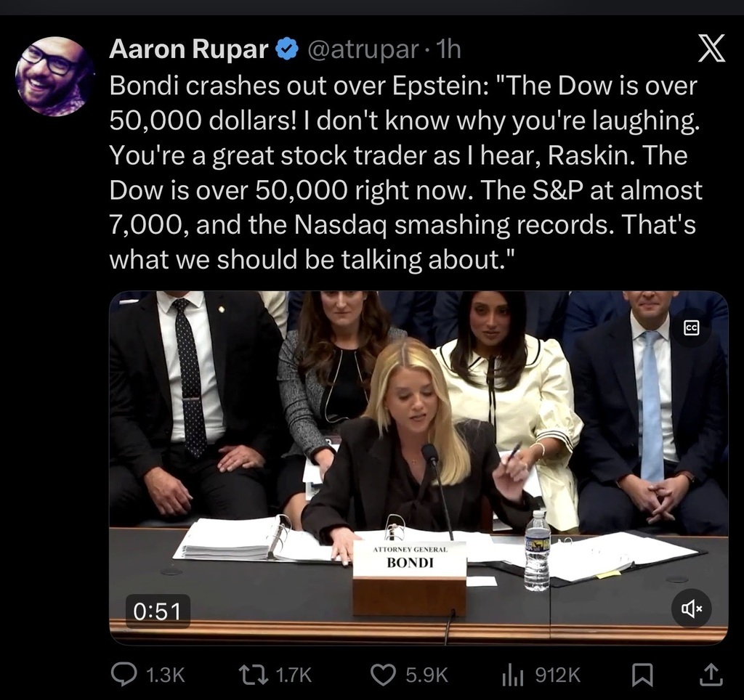Click the 5.9K likes count
This screenshot has height=700, width=744.
click(426, 675)
